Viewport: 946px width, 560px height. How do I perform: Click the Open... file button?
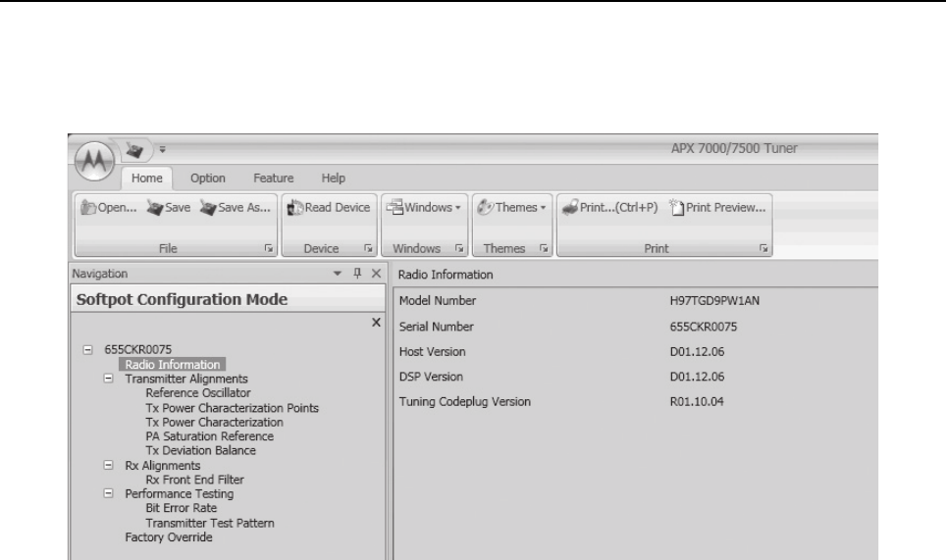[x=109, y=207]
